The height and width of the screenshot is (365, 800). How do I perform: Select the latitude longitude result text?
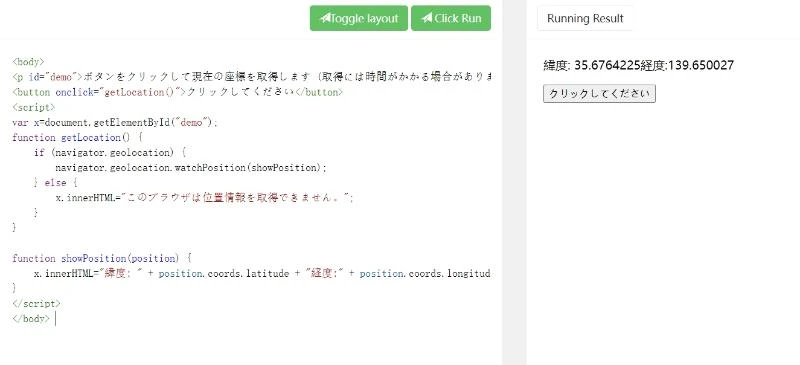click(x=639, y=65)
